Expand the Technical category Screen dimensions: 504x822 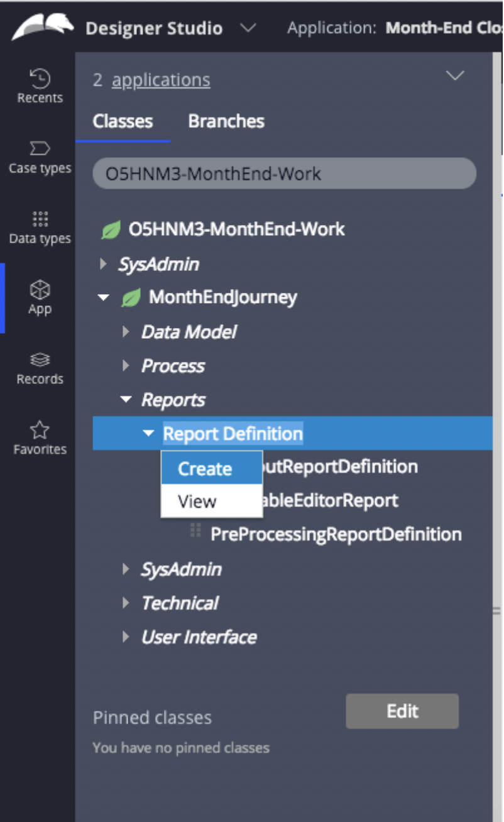click(126, 603)
